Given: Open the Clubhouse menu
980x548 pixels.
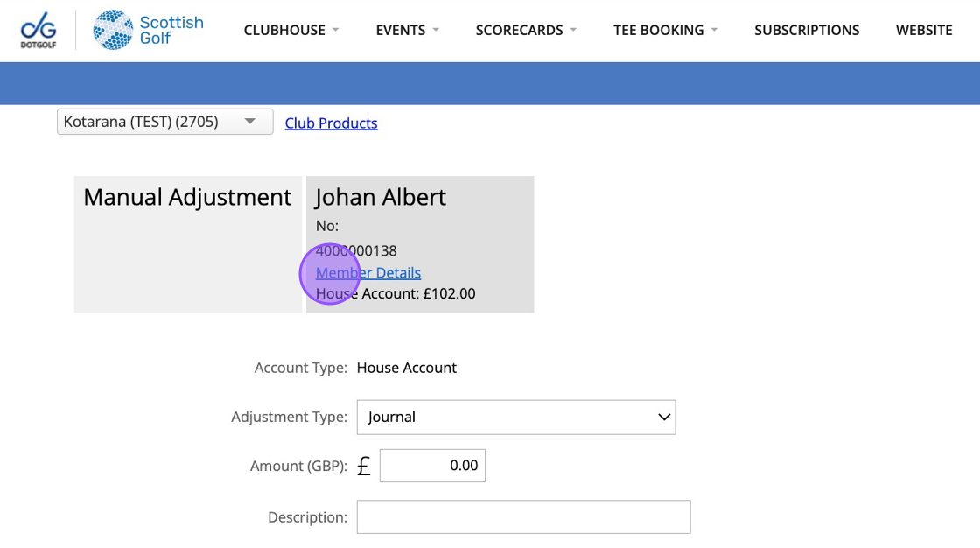Looking at the screenshot, I should [290, 30].
